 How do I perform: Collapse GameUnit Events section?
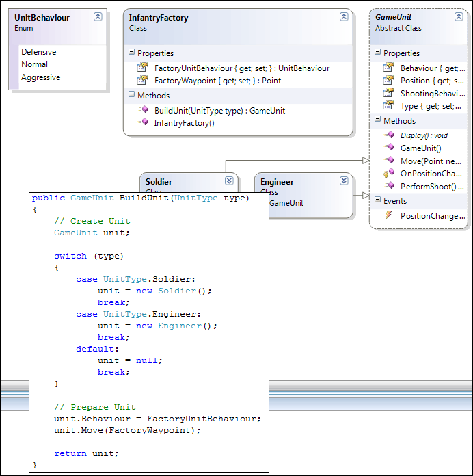point(377,200)
